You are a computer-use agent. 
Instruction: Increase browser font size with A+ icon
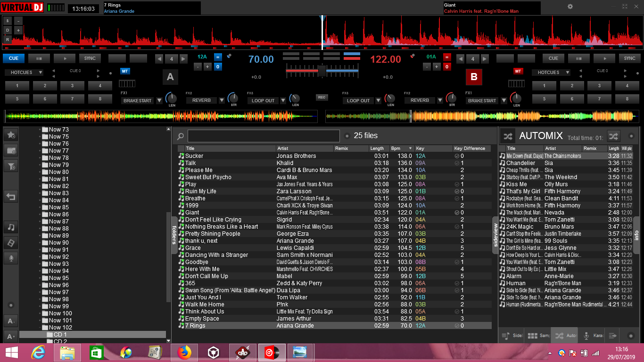point(11,337)
